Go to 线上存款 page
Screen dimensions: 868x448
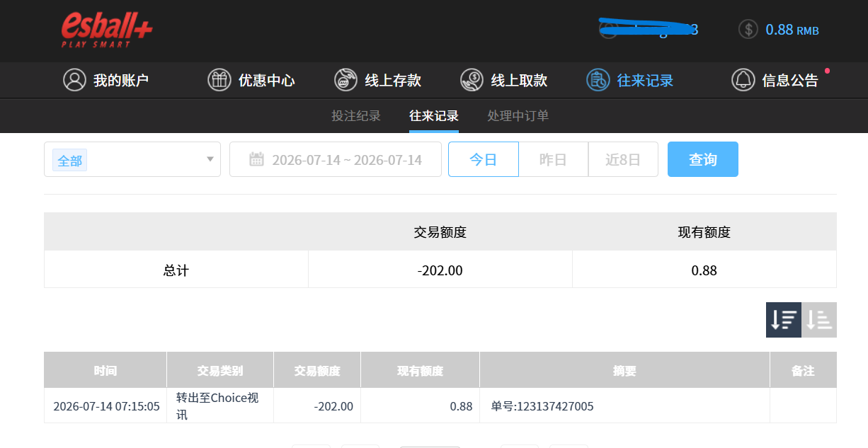378,80
